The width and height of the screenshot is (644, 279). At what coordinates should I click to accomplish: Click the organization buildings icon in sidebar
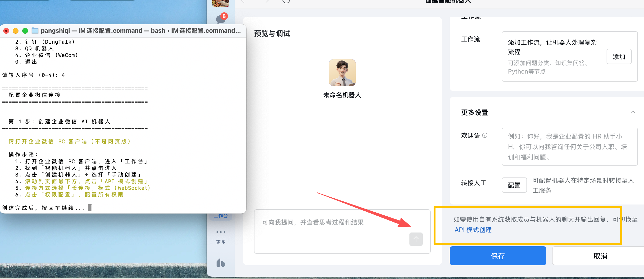click(221, 263)
